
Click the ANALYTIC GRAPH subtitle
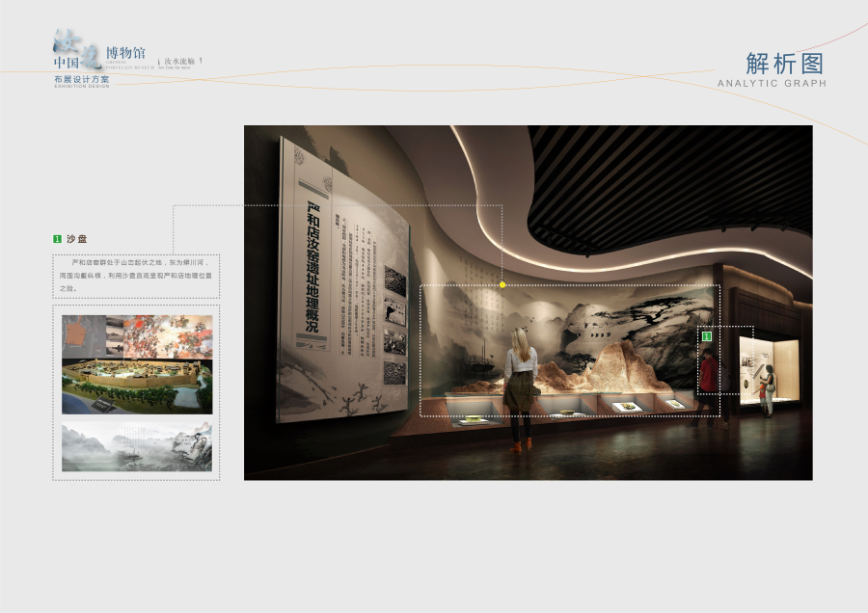[772, 84]
